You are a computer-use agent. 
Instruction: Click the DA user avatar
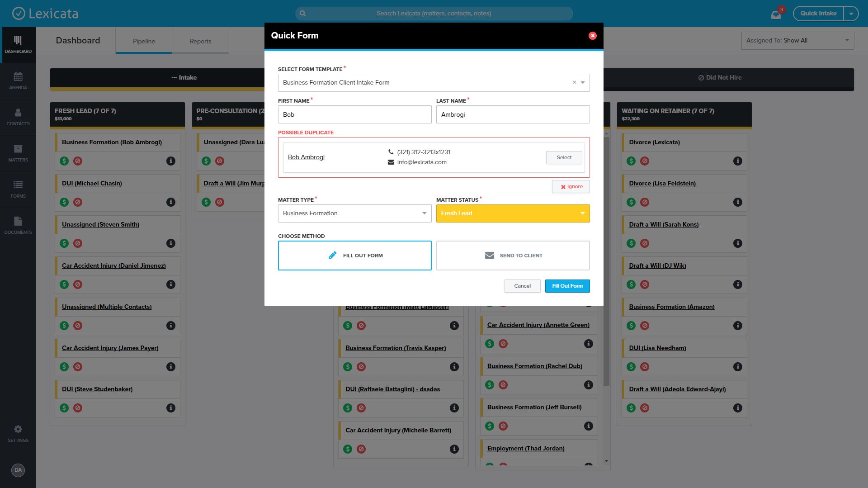coord(18,470)
